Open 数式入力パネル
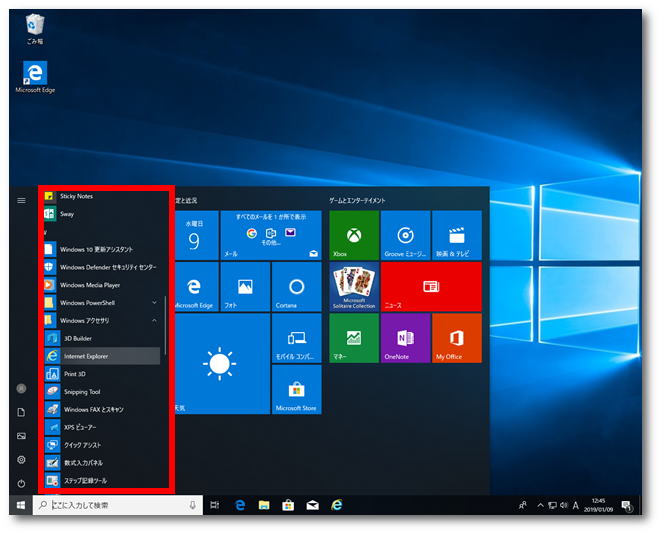The width and height of the screenshot is (661, 534). tap(102, 463)
